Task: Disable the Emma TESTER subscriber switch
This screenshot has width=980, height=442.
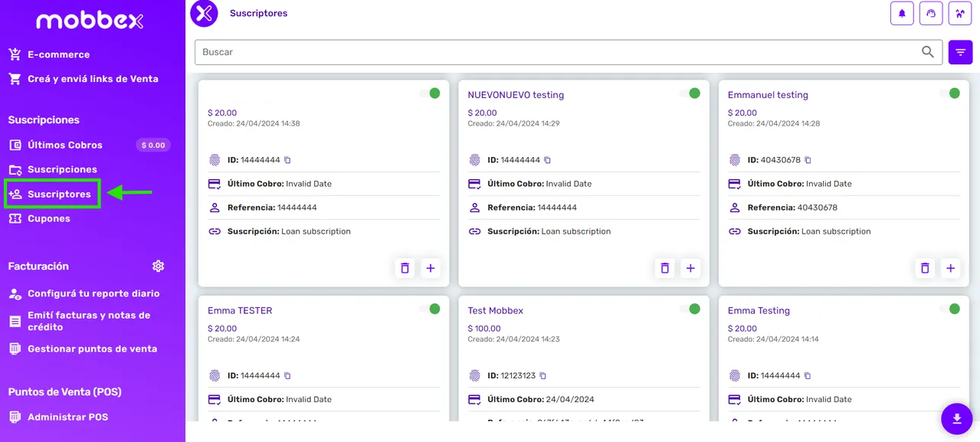Action: coord(432,309)
